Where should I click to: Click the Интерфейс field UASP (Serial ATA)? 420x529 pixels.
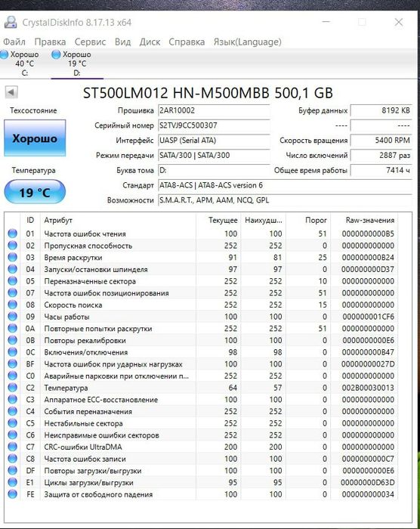coord(214,141)
